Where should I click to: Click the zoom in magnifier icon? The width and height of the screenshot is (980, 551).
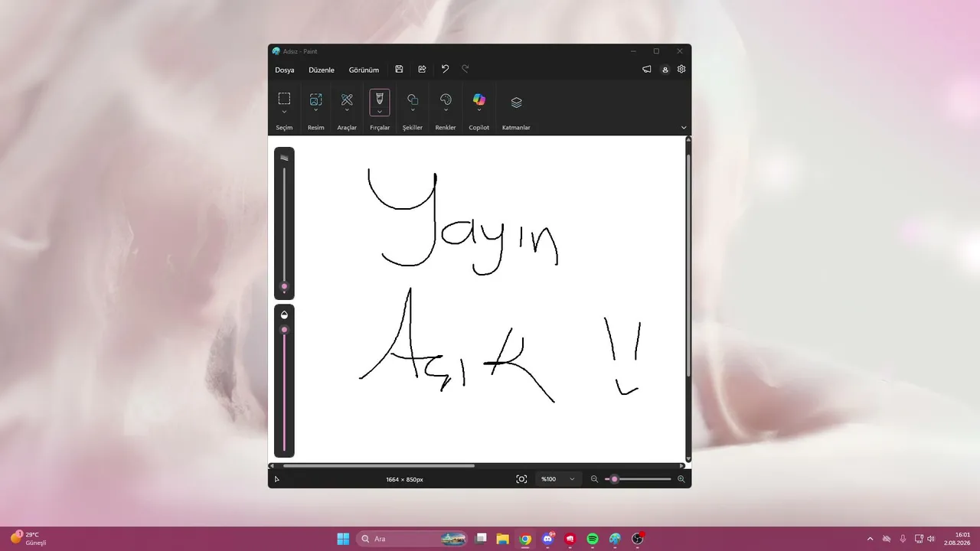click(x=681, y=479)
